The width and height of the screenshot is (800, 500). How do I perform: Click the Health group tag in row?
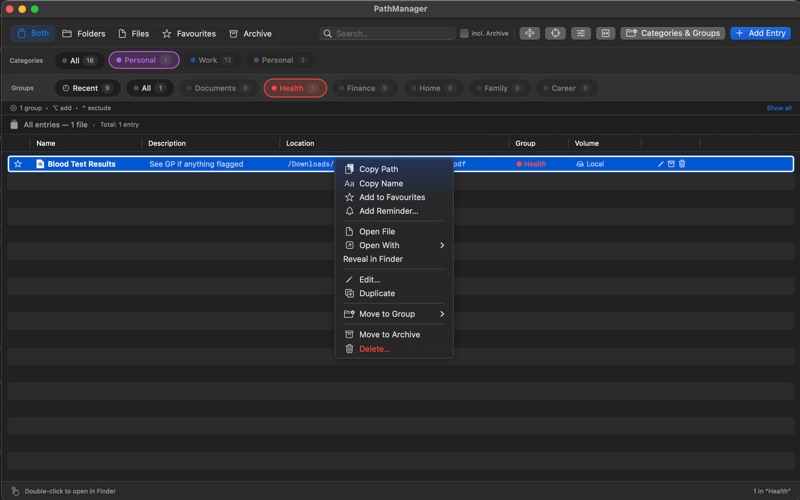531,164
